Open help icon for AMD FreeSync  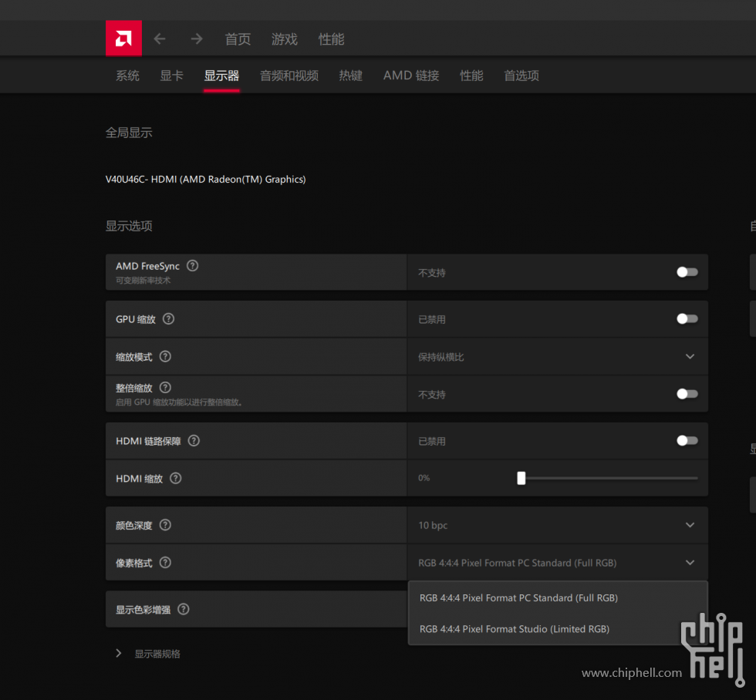pos(192,265)
